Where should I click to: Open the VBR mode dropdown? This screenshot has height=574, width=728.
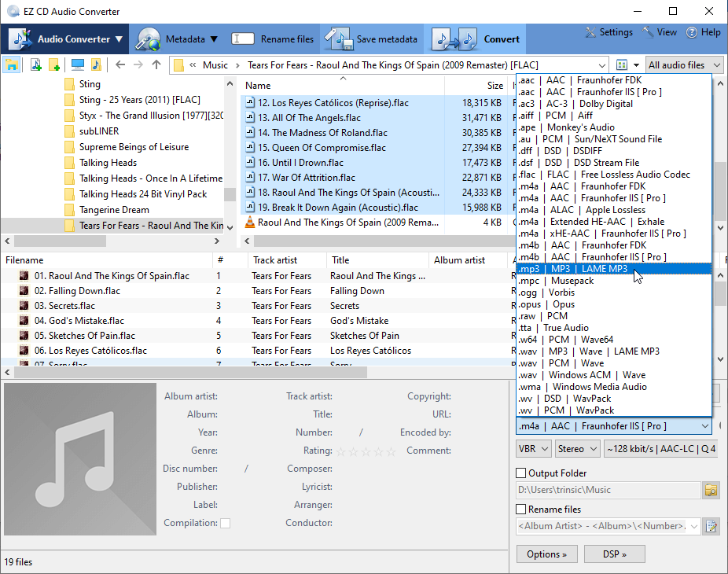click(533, 449)
